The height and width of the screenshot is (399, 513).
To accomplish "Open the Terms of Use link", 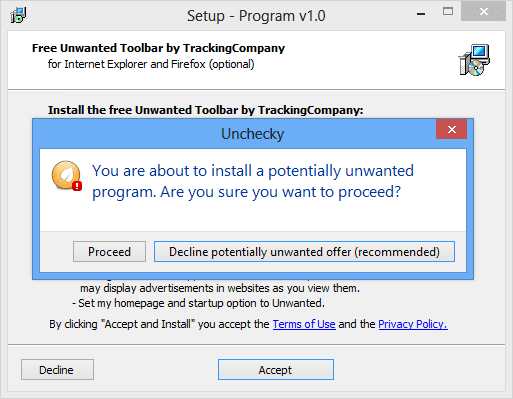I will (x=304, y=324).
